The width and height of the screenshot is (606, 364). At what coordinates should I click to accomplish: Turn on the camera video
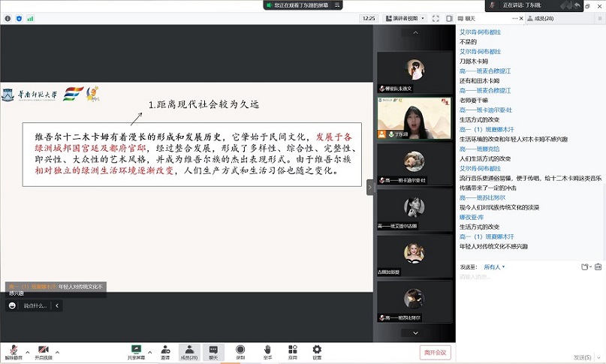coord(44,350)
